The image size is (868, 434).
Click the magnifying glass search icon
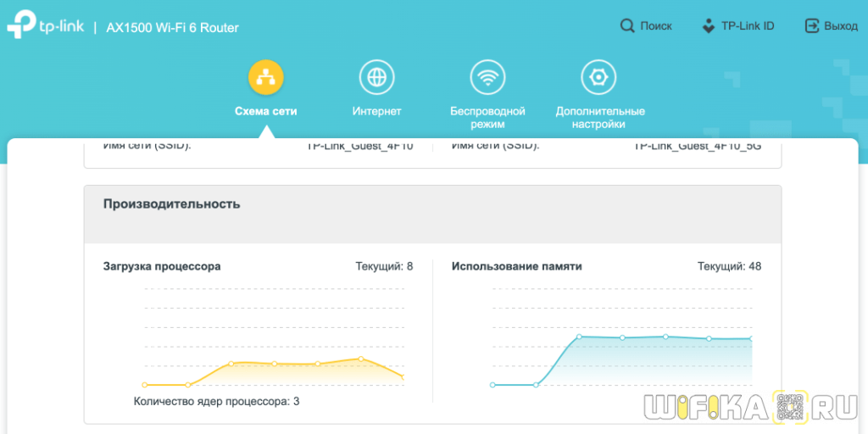627,26
